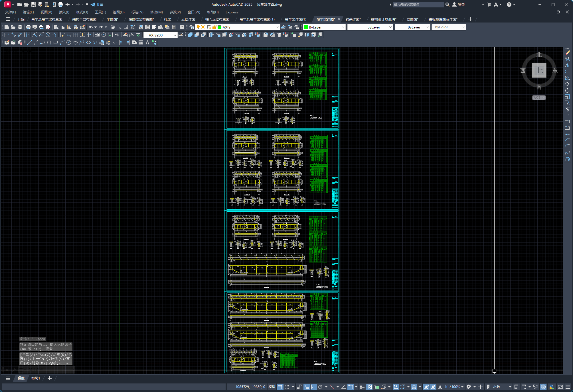The height and width of the screenshot is (392, 573).
Task: Open the annotation scale 1:1 dropdown
Action: pyautogui.click(x=453, y=387)
